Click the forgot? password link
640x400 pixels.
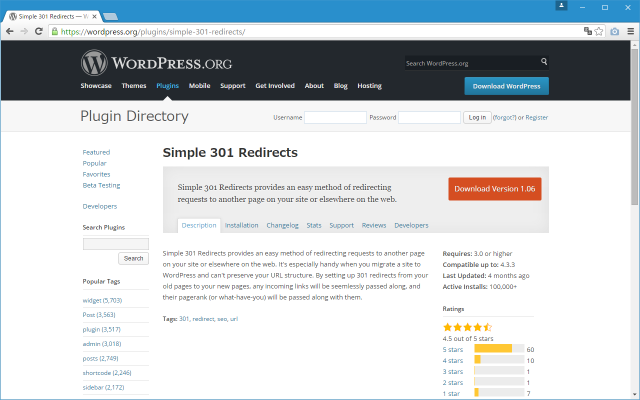pos(504,118)
